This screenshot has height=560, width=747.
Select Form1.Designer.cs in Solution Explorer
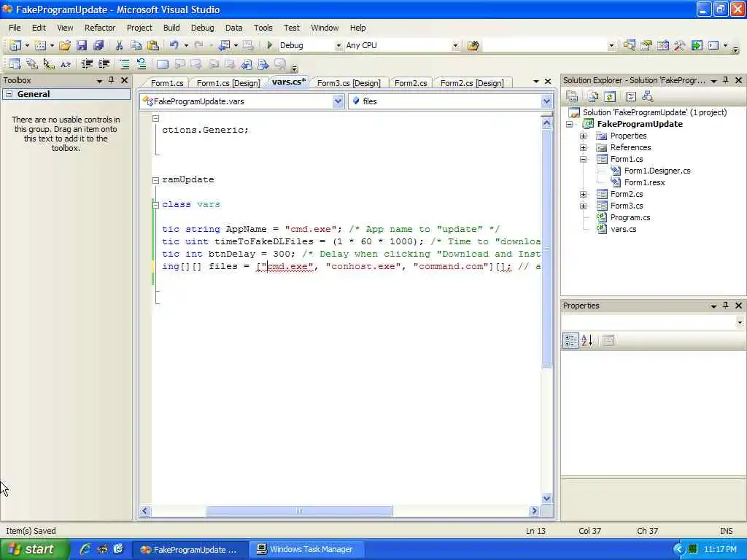click(657, 171)
